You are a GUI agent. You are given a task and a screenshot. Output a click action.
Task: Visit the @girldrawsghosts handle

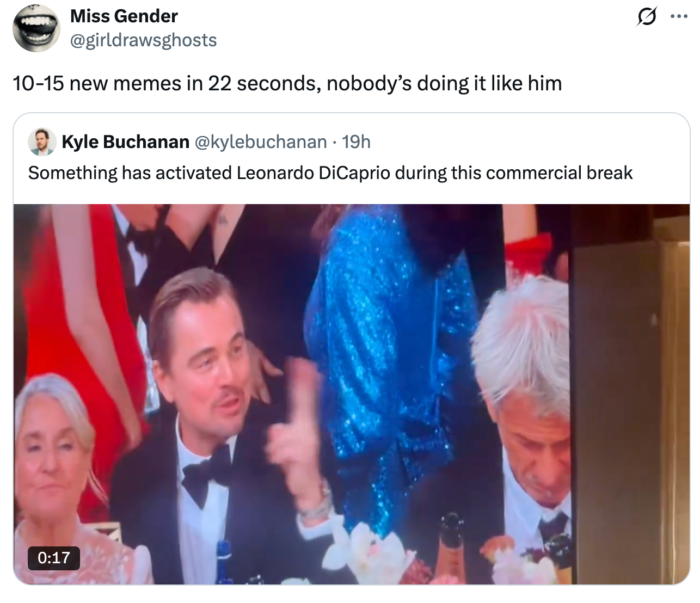[144, 40]
